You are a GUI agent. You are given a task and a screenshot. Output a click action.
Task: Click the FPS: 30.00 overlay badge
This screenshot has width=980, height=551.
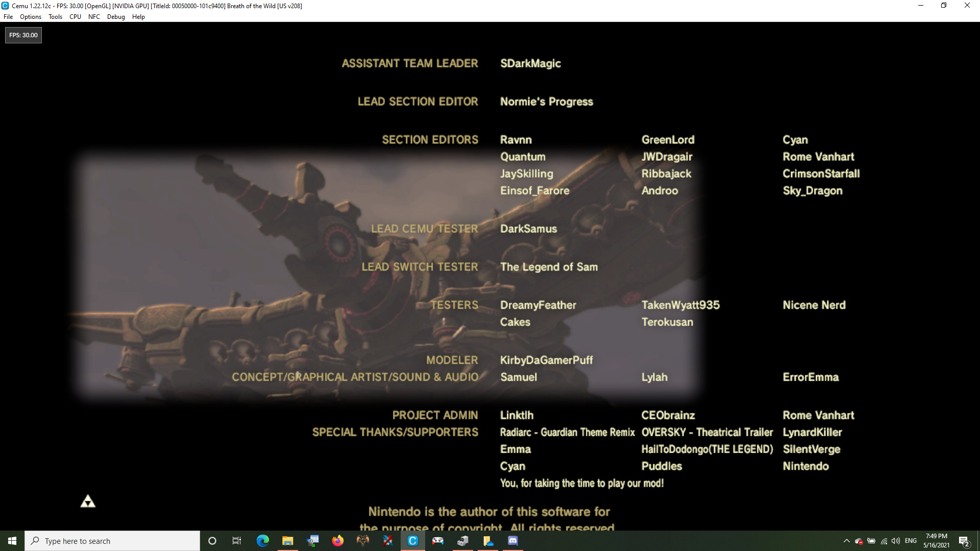[x=23, y=35]
